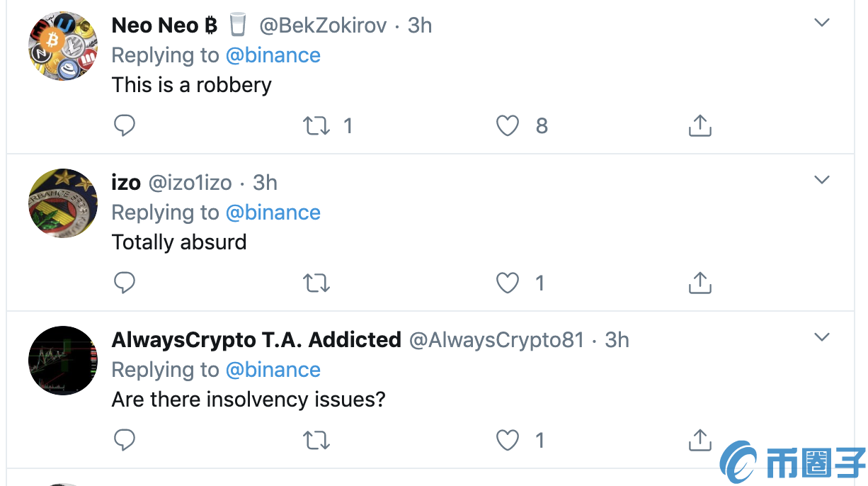The height and width of the screenshot is (486, 868).
Task: Reply to the insolvency issues tweet
Action: [125, 441]
